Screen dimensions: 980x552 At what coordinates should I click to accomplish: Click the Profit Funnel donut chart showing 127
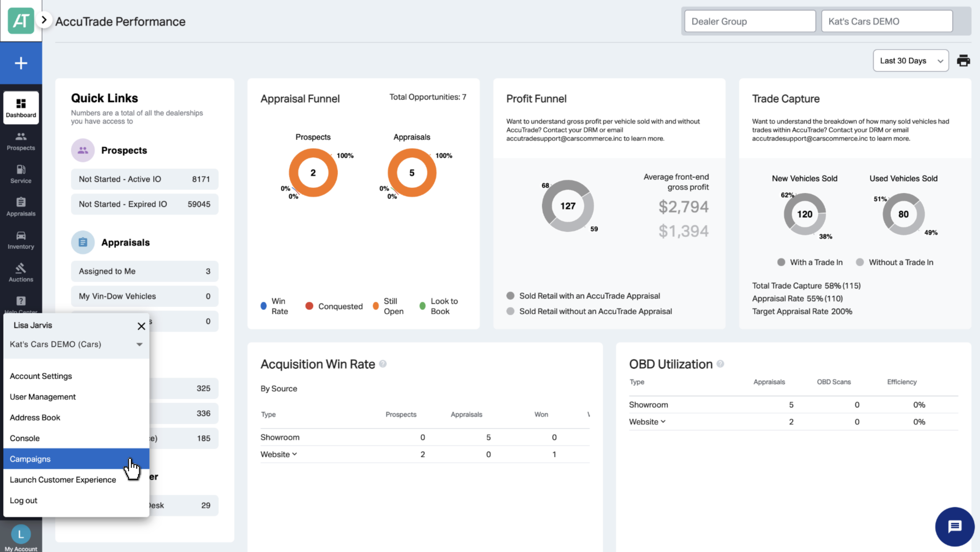coord(568,206)
